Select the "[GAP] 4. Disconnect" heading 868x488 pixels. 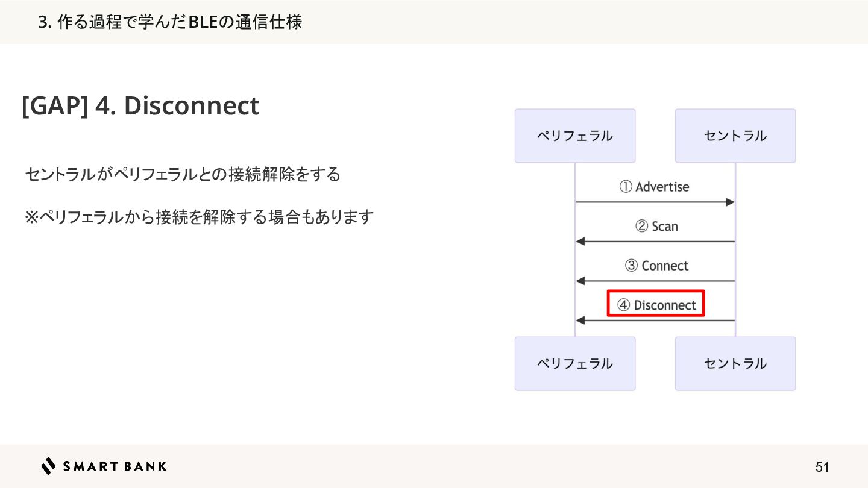(140, 106)
